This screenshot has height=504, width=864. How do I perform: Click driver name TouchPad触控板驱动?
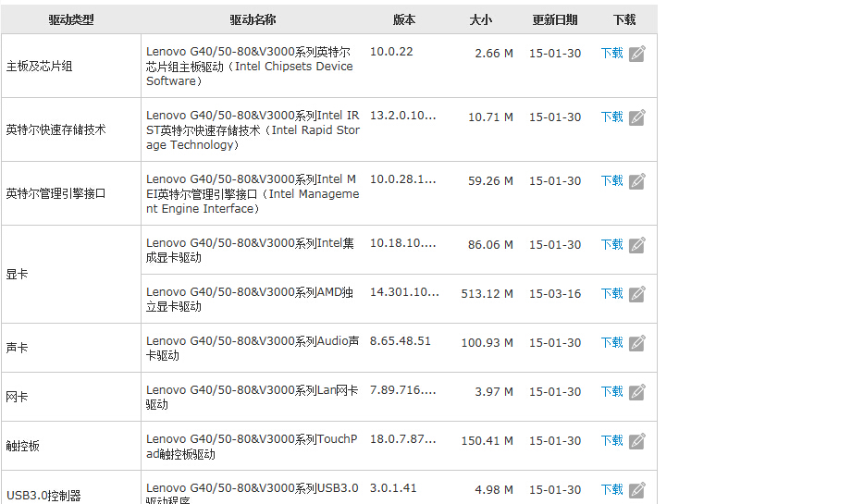pyautogui.click(x=252, y=446)
